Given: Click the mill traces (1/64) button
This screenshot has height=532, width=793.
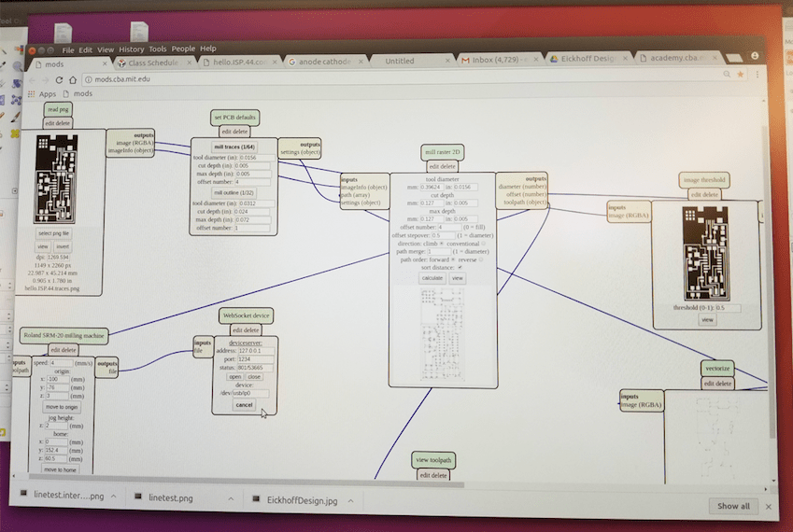Looking at the screenshot, I should click(234, 147).
